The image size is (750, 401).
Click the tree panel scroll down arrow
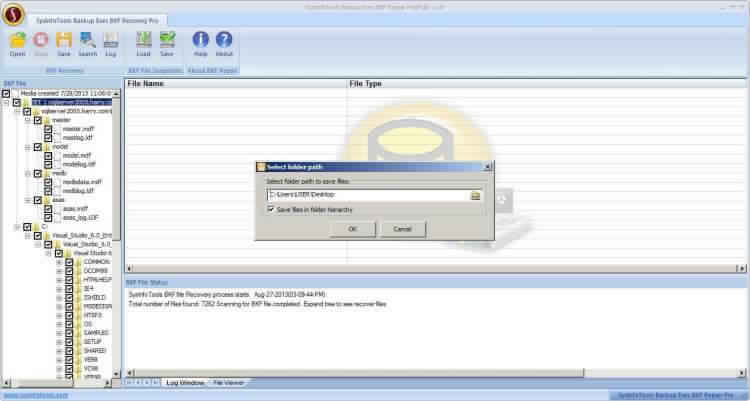coord(116,374)
